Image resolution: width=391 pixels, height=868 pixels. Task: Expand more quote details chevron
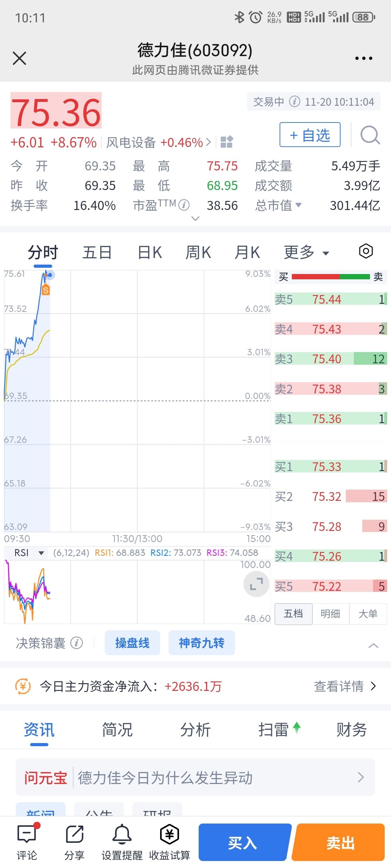(x=195, y=219)
